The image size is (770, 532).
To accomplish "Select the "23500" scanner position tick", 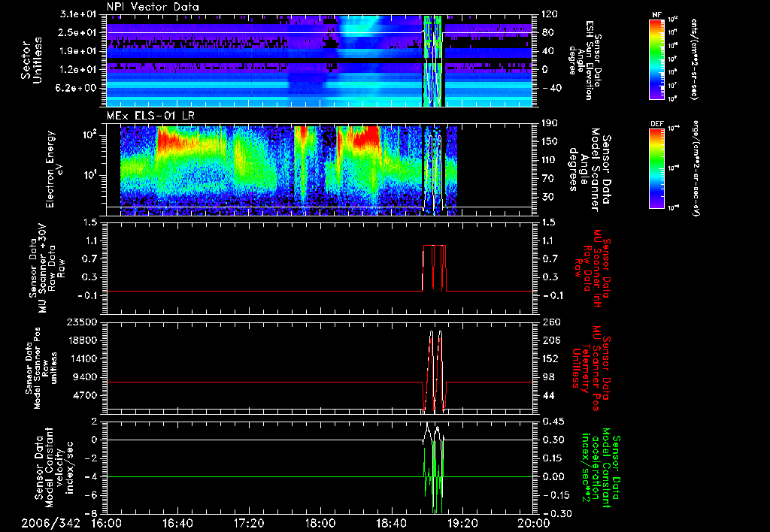I will tap(82, 322).
